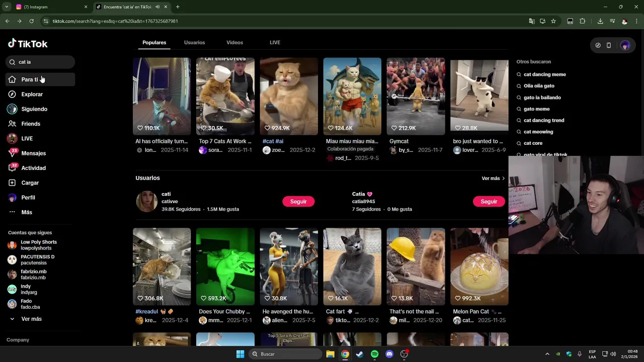Open 'Does Your Chubby...' green video

click(x=225, y=266)
